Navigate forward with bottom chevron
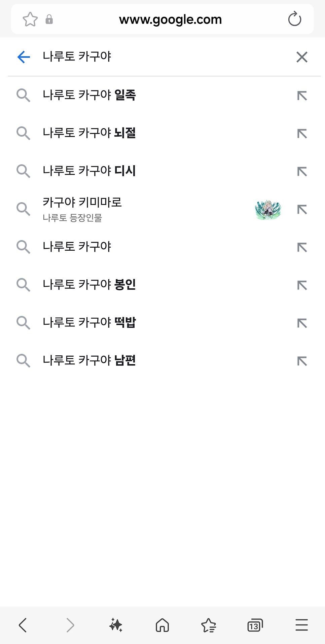 click(70, 625)
